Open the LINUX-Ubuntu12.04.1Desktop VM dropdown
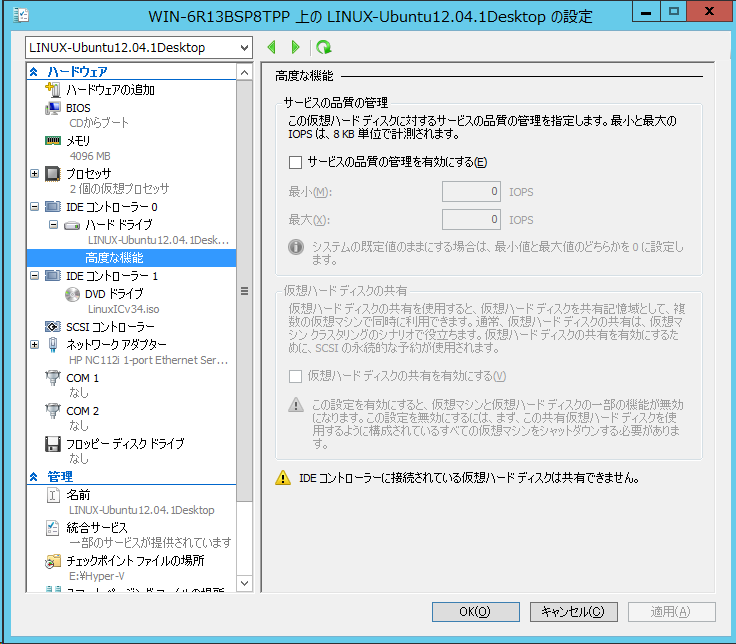736x644 pixels. [139, 47]
